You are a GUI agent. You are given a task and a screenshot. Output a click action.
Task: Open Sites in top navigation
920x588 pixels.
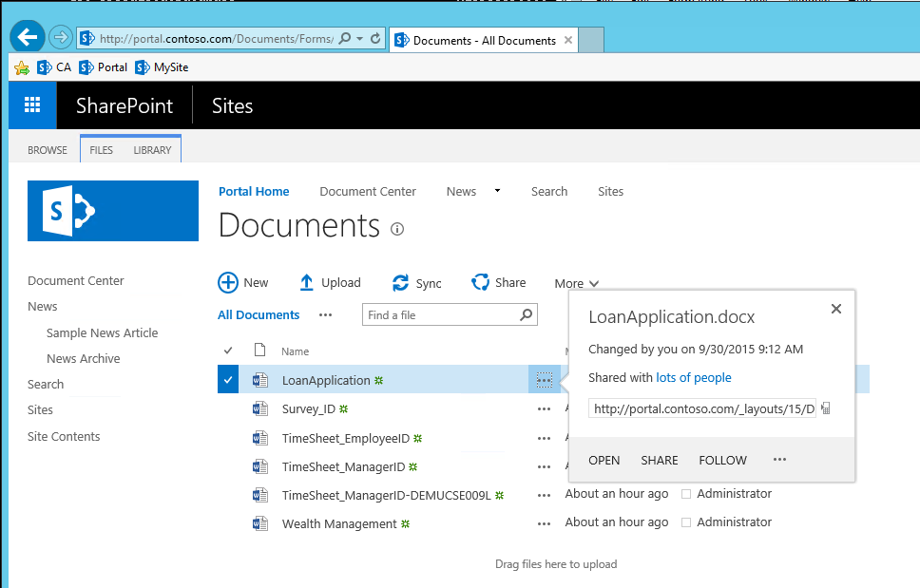click(610, 192)
